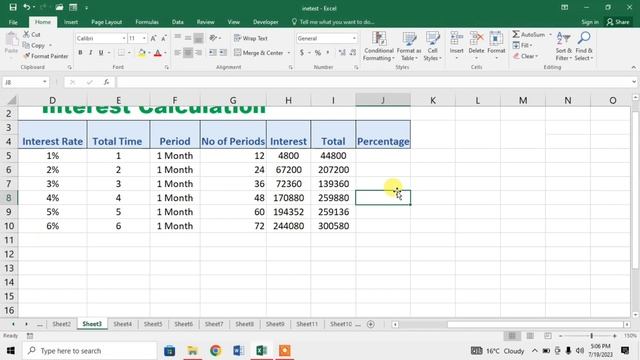Click the Paste clipboard icon
The width and height of the screenshot is (640, 360).
11,40
